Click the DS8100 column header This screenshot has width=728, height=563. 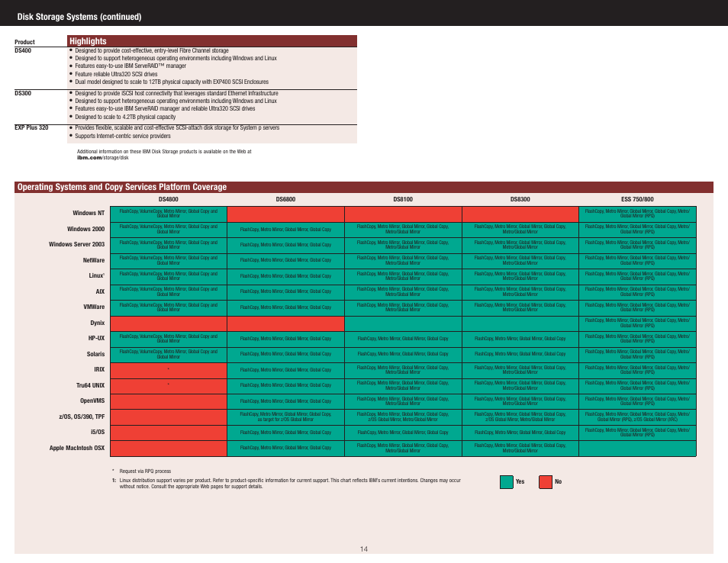(x=403, y=199)
